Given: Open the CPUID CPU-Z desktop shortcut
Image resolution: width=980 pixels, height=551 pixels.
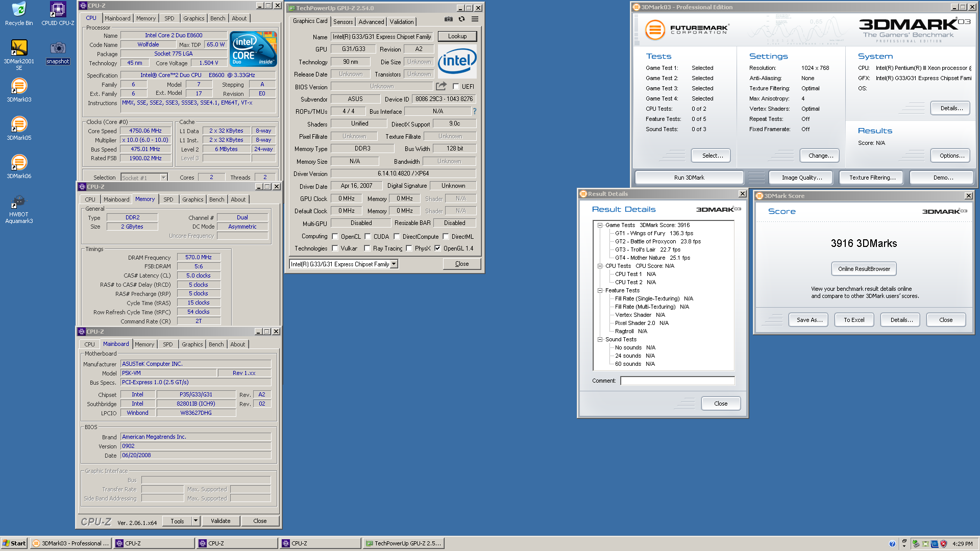Looking at the screenshot, I should tap(58, 14).
